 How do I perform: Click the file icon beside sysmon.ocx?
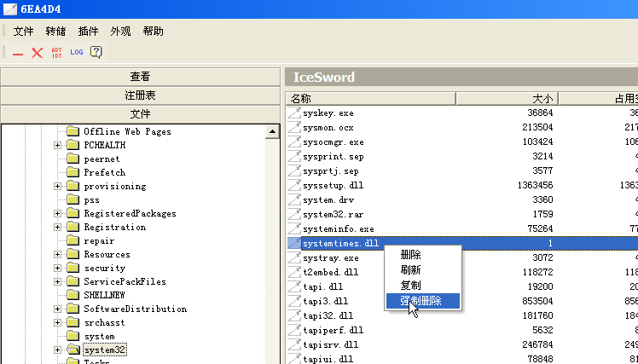point(293,127)
